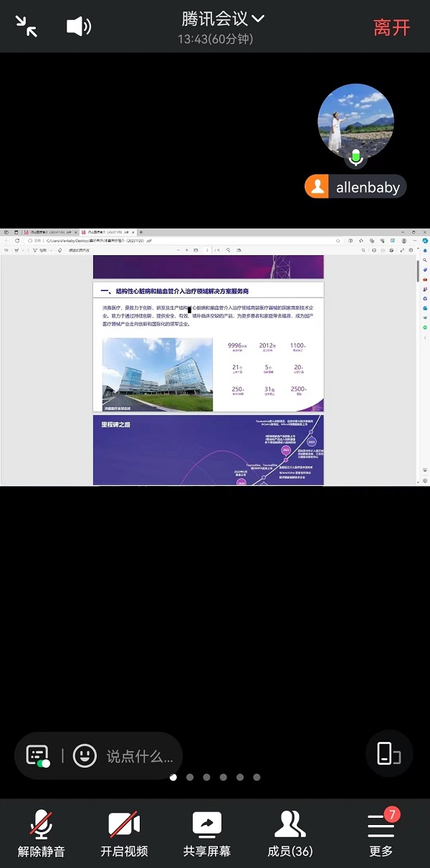The width and height of the screenshot is (430, 868).
Task: Unmute microphone with 解除静音
Action: (x=42, y=833)
